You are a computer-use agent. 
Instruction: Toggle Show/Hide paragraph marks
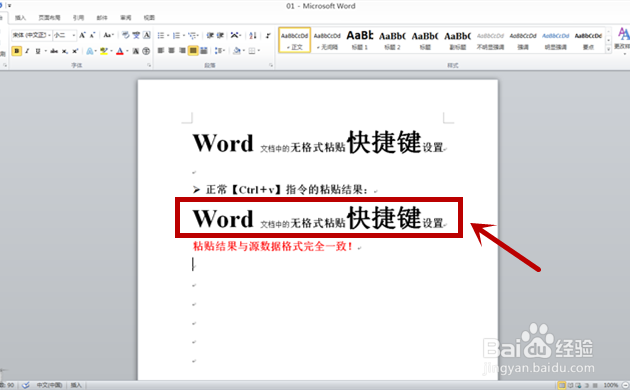click(x=268, y=35)
